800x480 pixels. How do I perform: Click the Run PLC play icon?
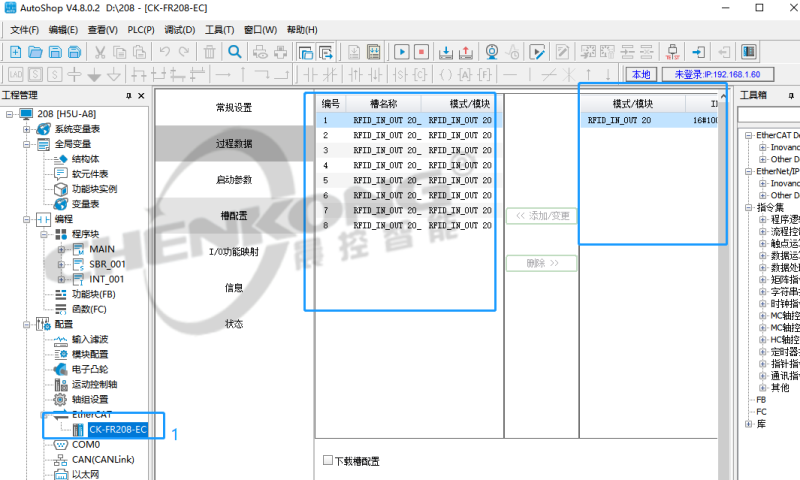pyautogui.click(x=402, y=51)
